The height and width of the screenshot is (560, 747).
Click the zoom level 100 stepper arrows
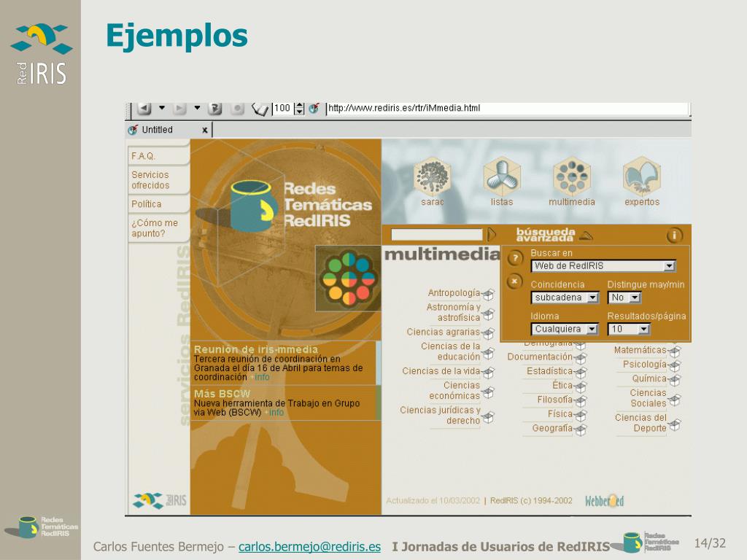(299, 109)
